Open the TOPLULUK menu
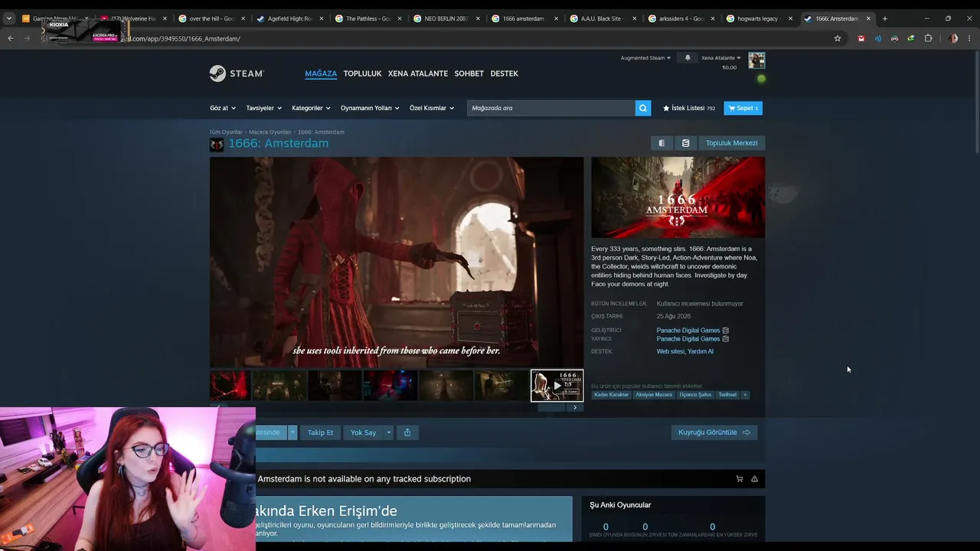This screenshot has width=980, height=551. pos(362,73)
